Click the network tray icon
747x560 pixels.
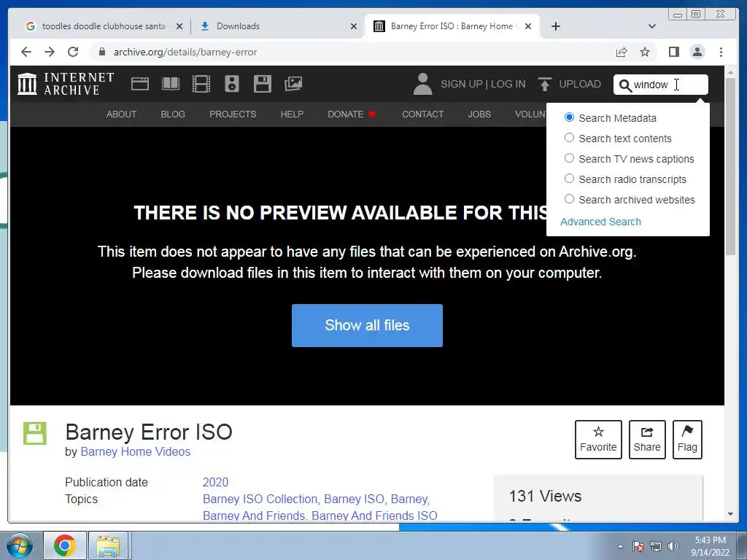point(656,546)
